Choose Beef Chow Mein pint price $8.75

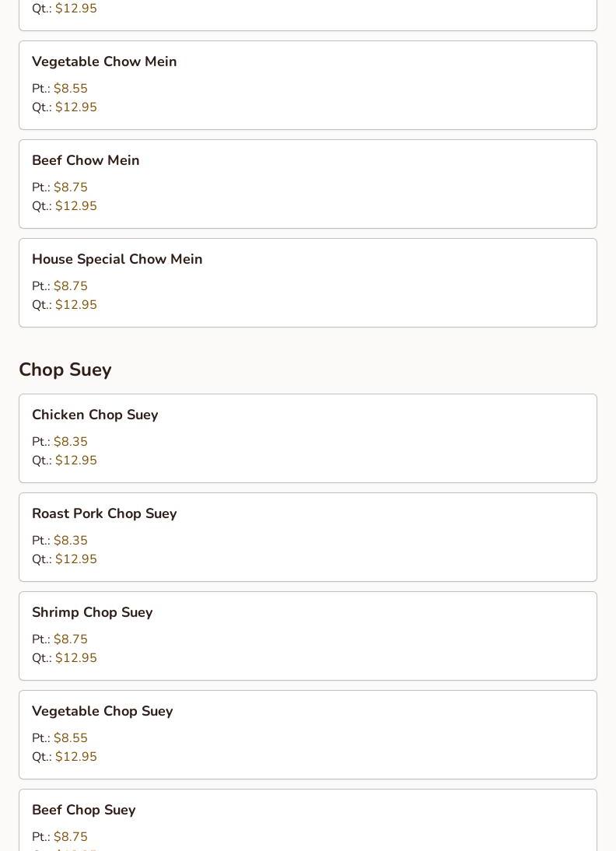(71, 187)
